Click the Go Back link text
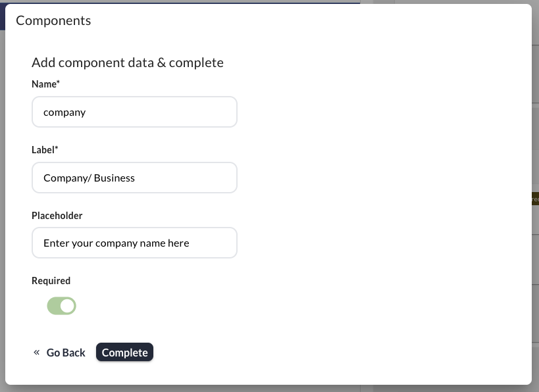The height and width of the screenshot is (392, 539). point(66,353)
